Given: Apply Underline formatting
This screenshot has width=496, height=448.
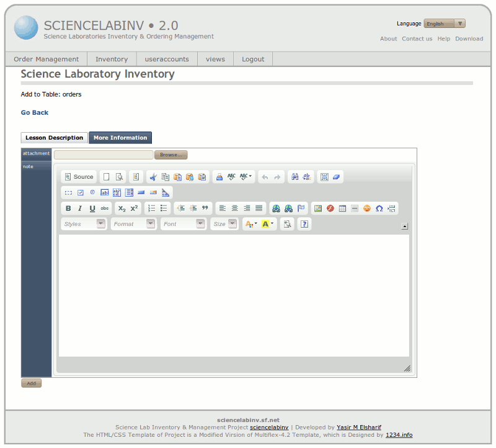Looking at the screenshot, I should [92, 208].
